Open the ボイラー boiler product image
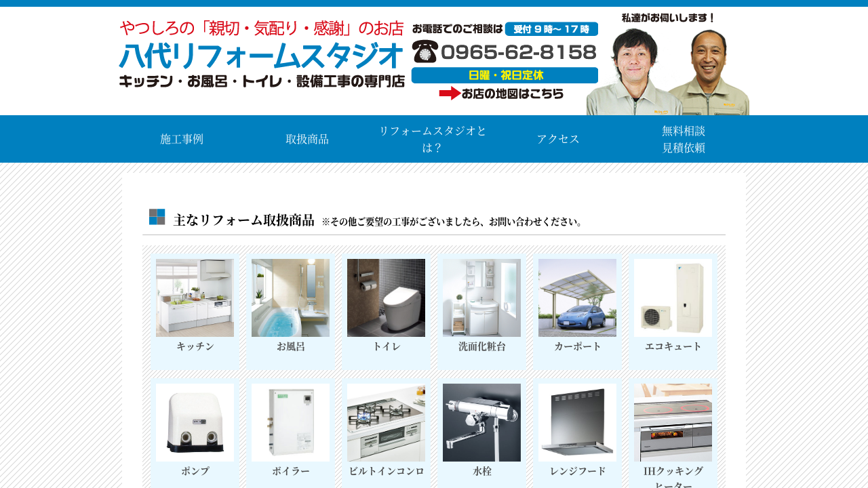 [290, 422]
